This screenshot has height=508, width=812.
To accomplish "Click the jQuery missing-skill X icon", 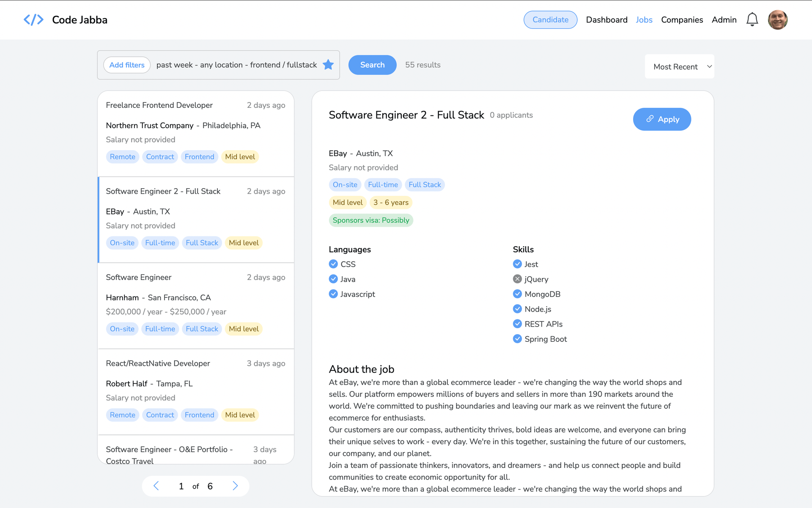I will tap(517, 279).
